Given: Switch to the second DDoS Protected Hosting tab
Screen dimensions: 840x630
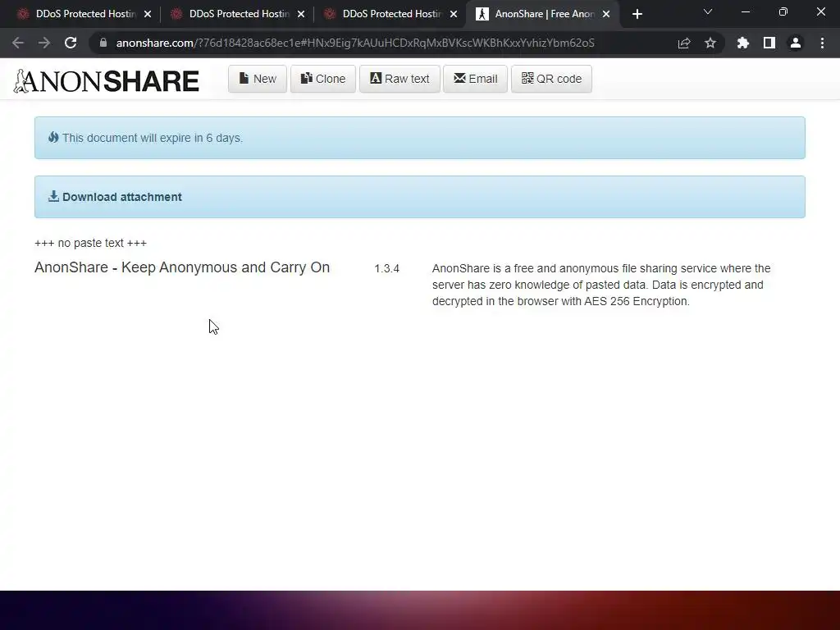Looking at the screenshot, I should (x=236, y=14).
